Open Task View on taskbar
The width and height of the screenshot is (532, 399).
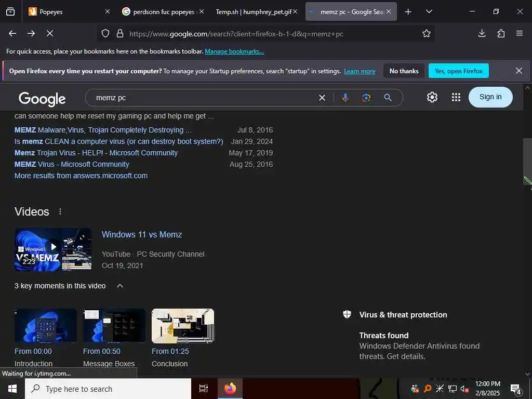[203, 389]
